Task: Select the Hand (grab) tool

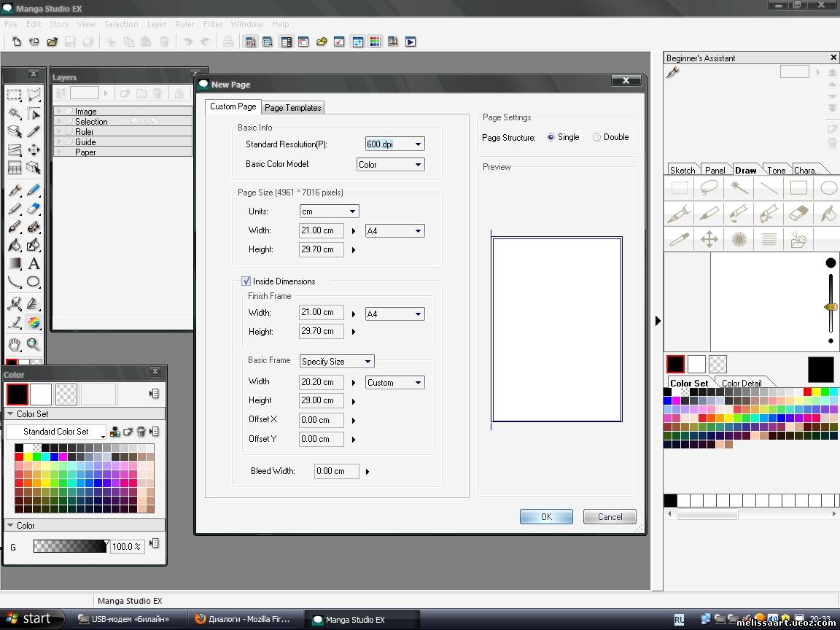Action: click(14, 344)
